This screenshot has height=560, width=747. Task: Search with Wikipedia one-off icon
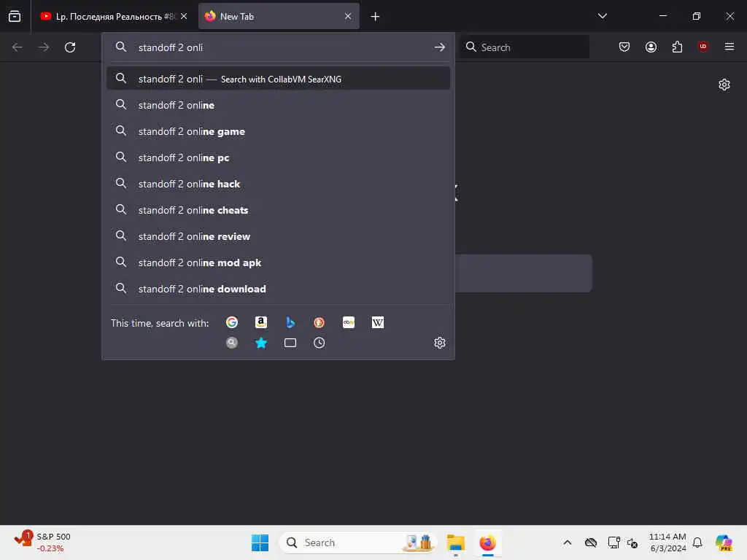[378, 322]
